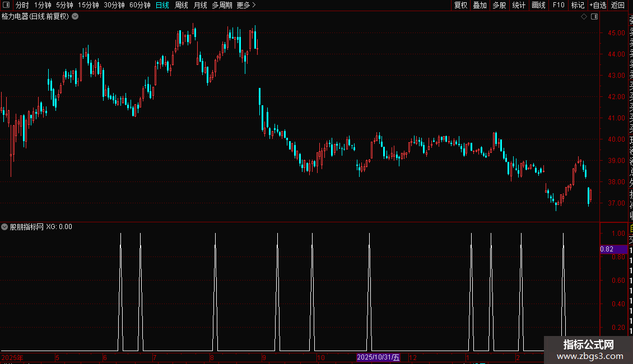Click the 标记 mark button
Image resolution: width=633 pixels, height=364 pixels.
click(578, 5)
